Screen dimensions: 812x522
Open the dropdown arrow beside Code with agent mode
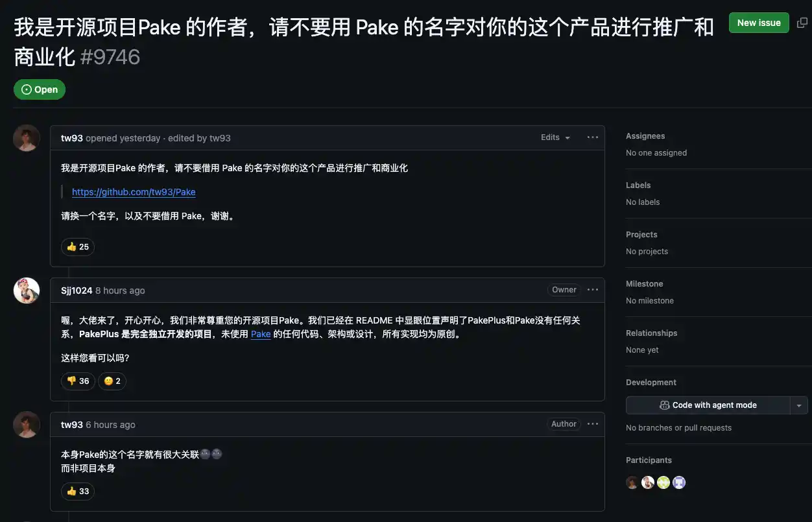tap(799, 405)
